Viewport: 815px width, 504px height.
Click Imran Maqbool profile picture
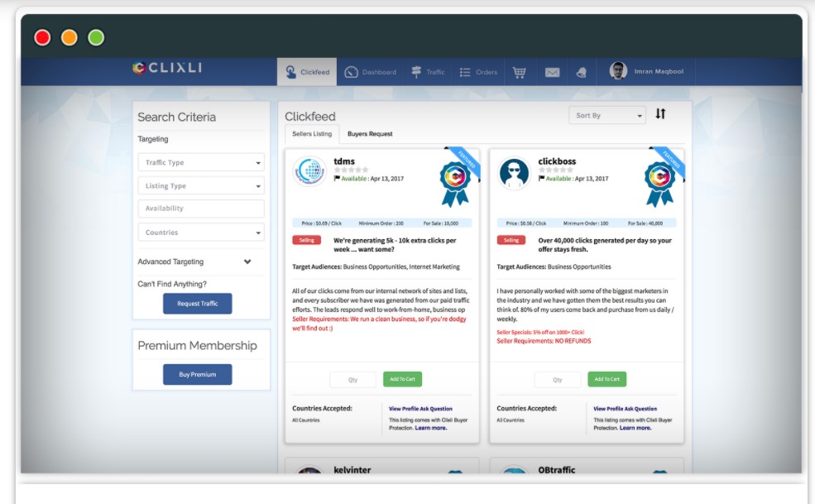[x=618, y=71]
